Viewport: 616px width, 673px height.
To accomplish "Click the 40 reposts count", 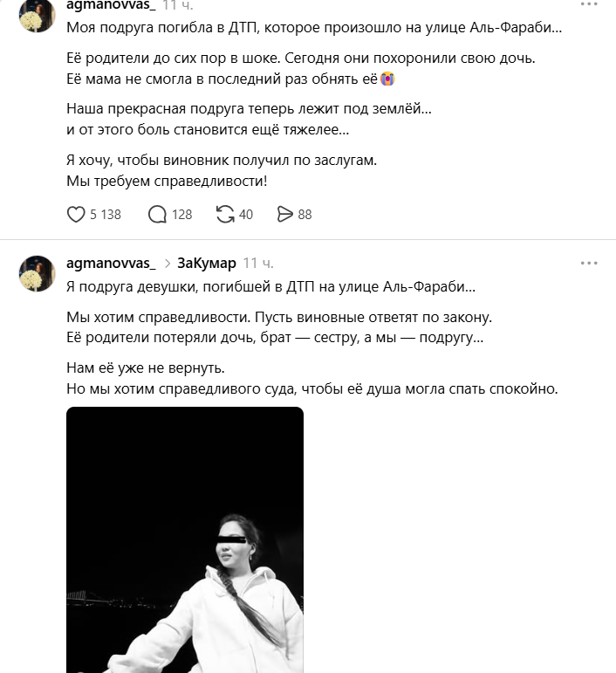I will click(245, 214).
